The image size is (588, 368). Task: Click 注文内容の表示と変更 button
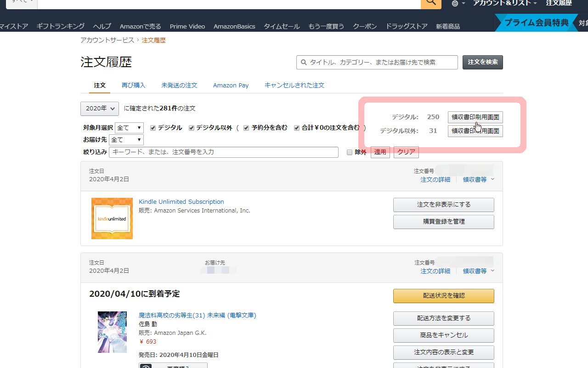(x=444, y=352)
